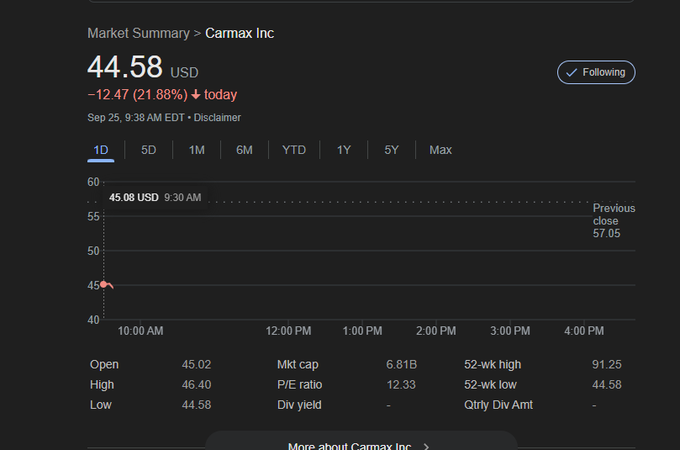Open the Disclaimer link
Viewport: 680px width, 450px height.
[217, 117]
